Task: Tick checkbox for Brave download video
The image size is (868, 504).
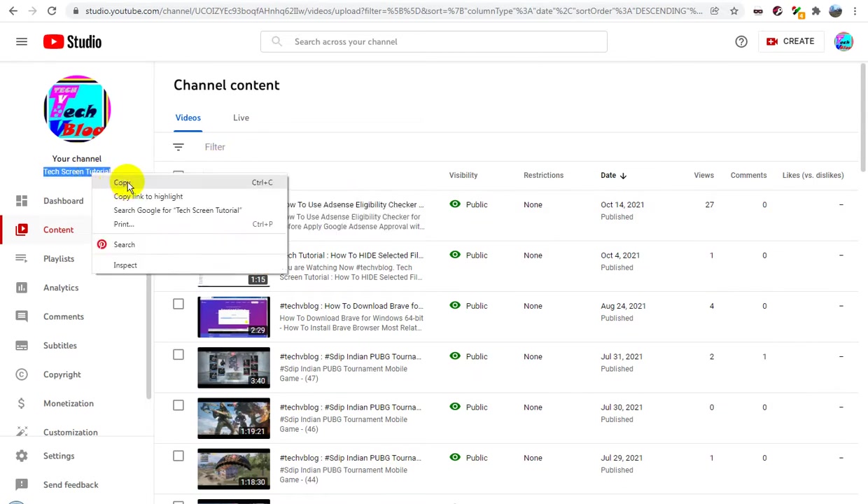Action: (x=178, y=304)
